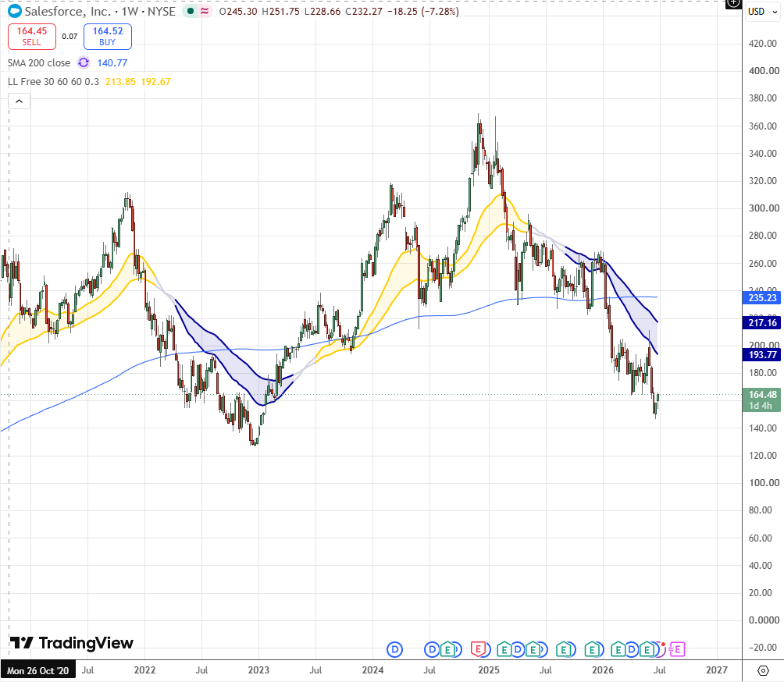This screenshot has width=784, height=682.
Task: Click the purple refresh icon beside SMA
Action: (x=84, y=63)
